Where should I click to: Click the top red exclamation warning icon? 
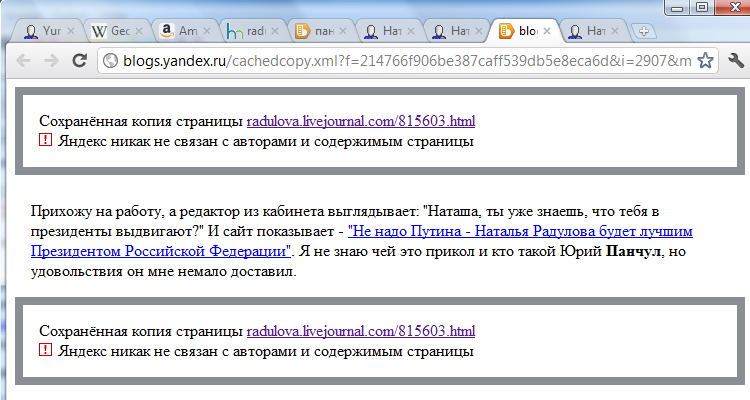click(45, 140)
